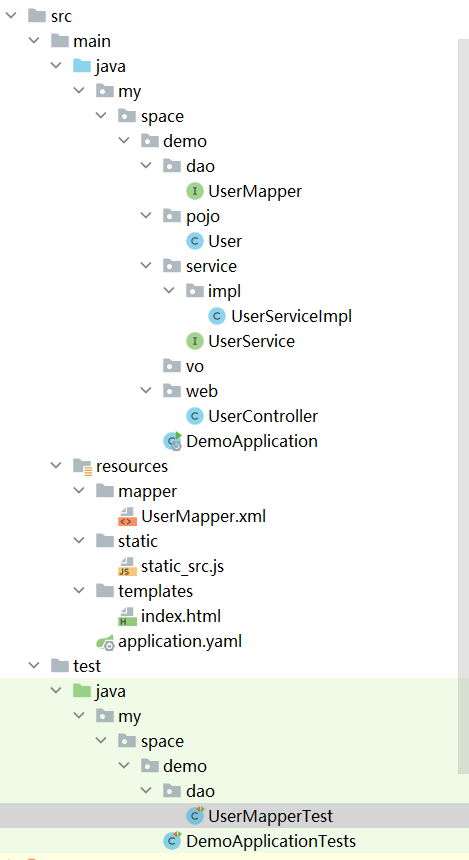469x860 pixels.
Task: Click the application.yaml Spring config icon
Action: click(105, 642)
